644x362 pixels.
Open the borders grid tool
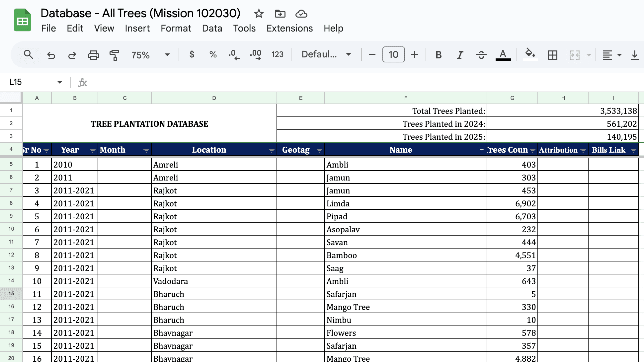pyautogui.click(x=552, y=55)
